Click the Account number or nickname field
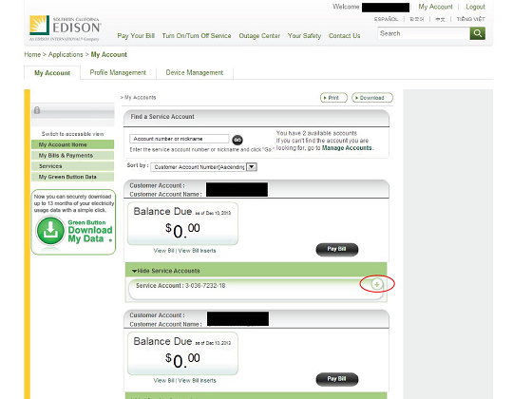Viewport: 532px width, 399px height. pos(180,139)
